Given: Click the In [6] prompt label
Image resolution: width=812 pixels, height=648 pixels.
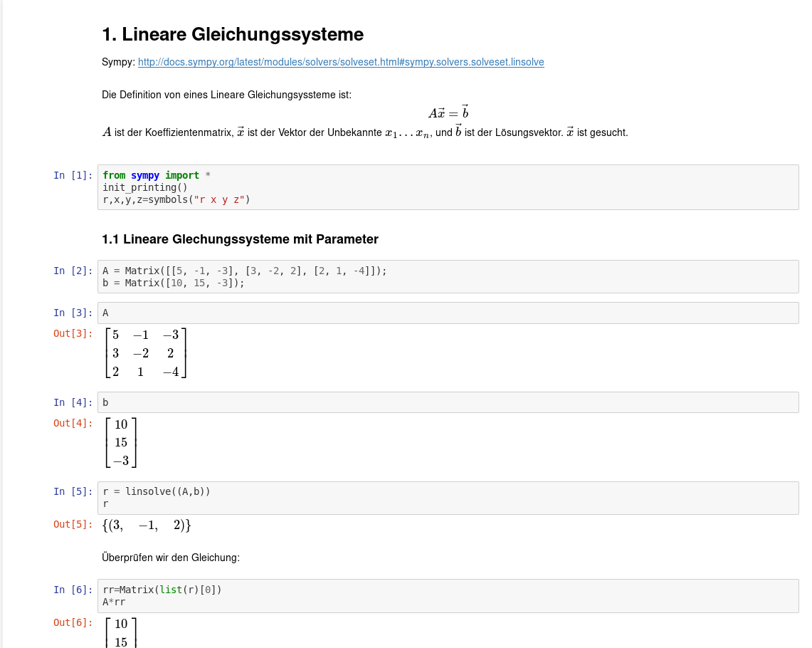Looking at the screenshot, I should [x=73, y=590].
